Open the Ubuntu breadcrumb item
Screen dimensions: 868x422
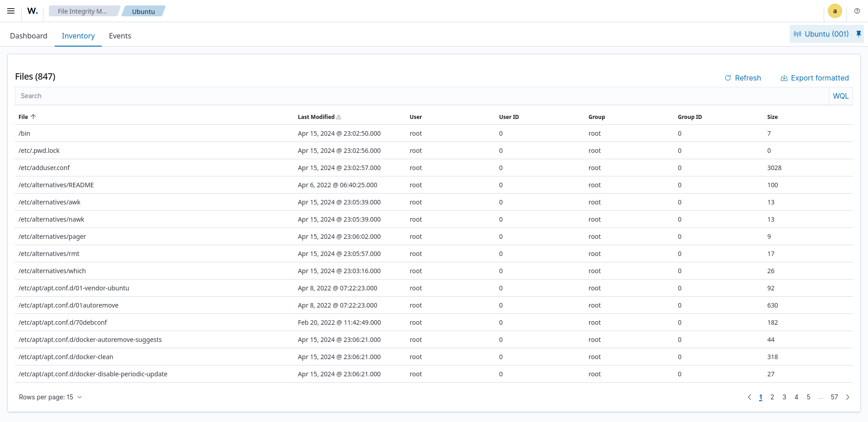tap(143, 11)
